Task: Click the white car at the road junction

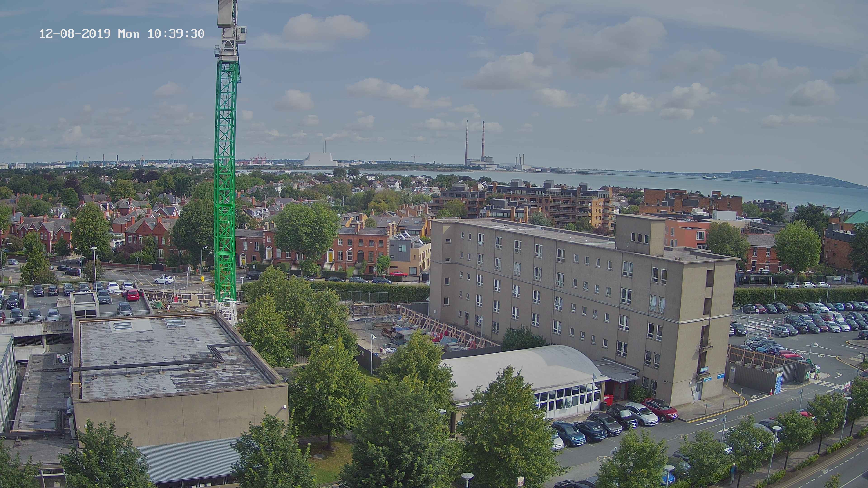Action: point(164,279)
